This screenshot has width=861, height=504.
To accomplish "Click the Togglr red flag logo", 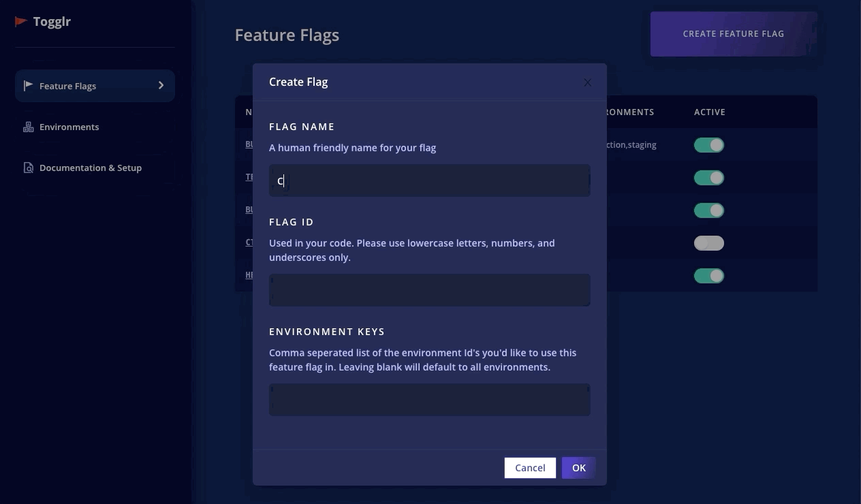I will [x=21, y=22].
